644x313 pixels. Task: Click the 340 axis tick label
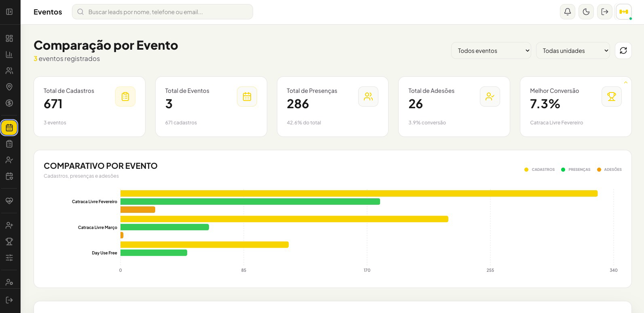(613, 270)
